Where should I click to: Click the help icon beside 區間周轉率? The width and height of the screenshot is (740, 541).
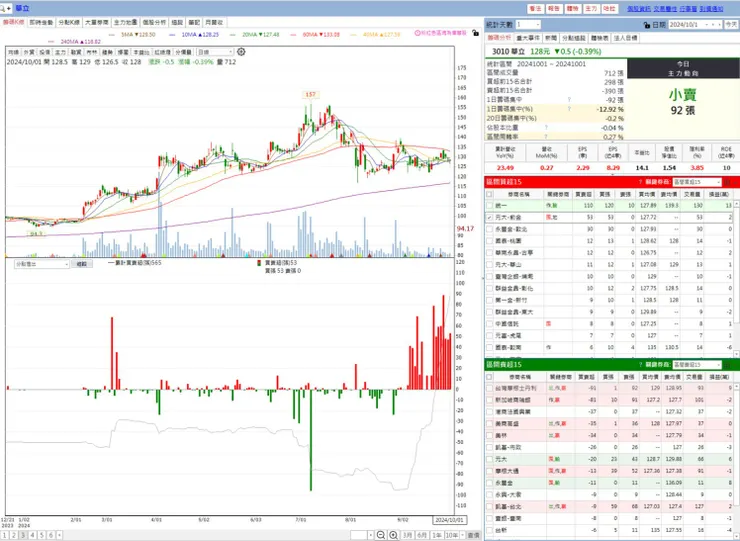[546, 136]
